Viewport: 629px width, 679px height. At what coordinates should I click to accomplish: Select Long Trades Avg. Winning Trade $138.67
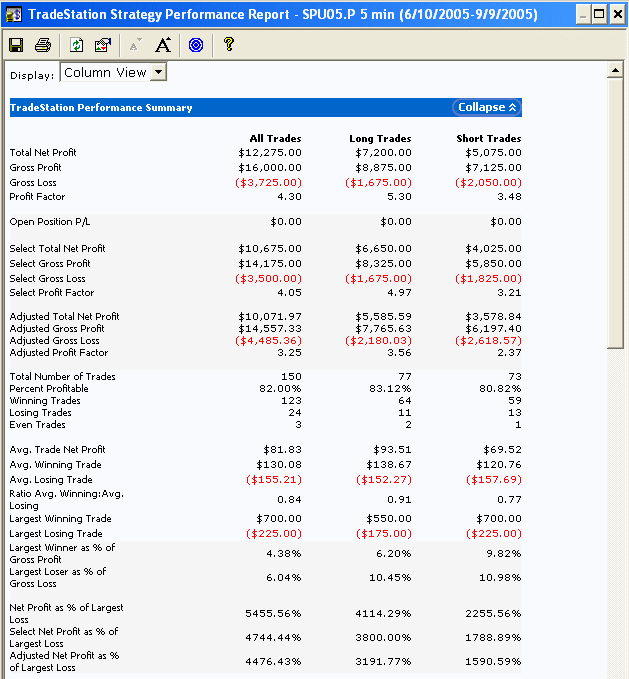tap(389, 465)
